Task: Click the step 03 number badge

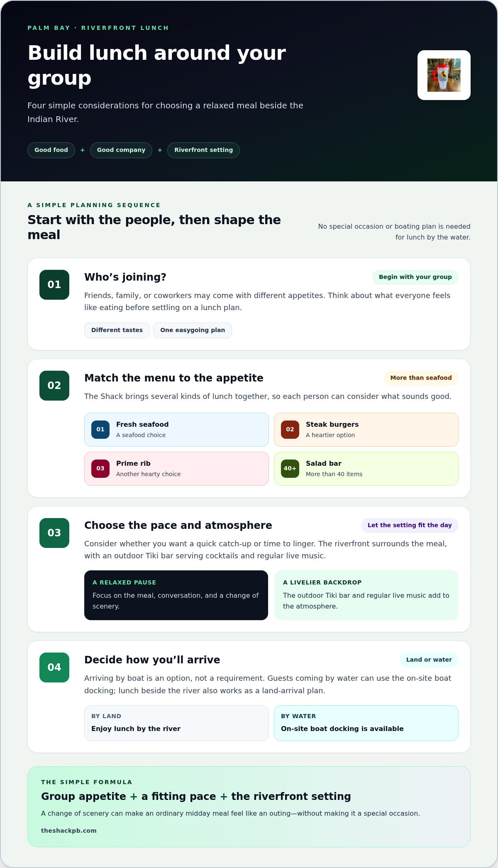Action: [x=54, y=533]
